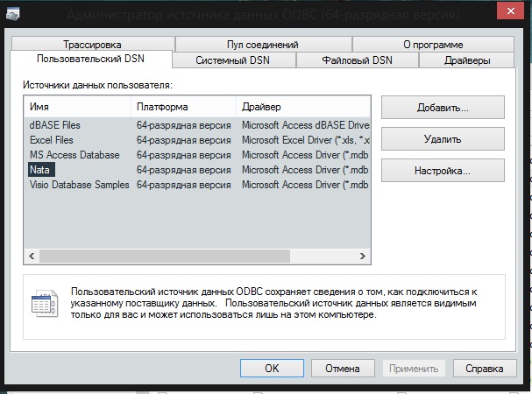Click the ODBC app icon in title bar

[x=13, y=14]
